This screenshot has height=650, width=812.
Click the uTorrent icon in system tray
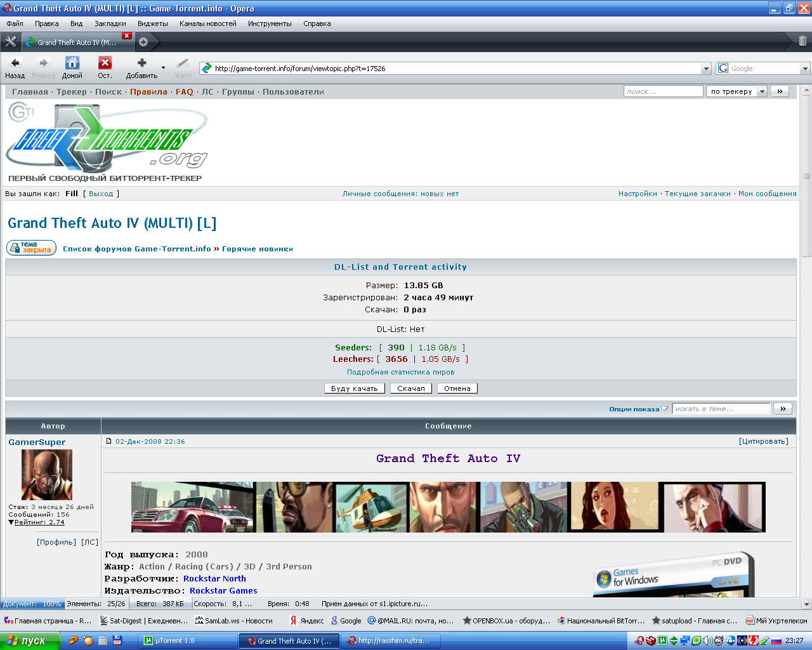(x=662, y=640)
